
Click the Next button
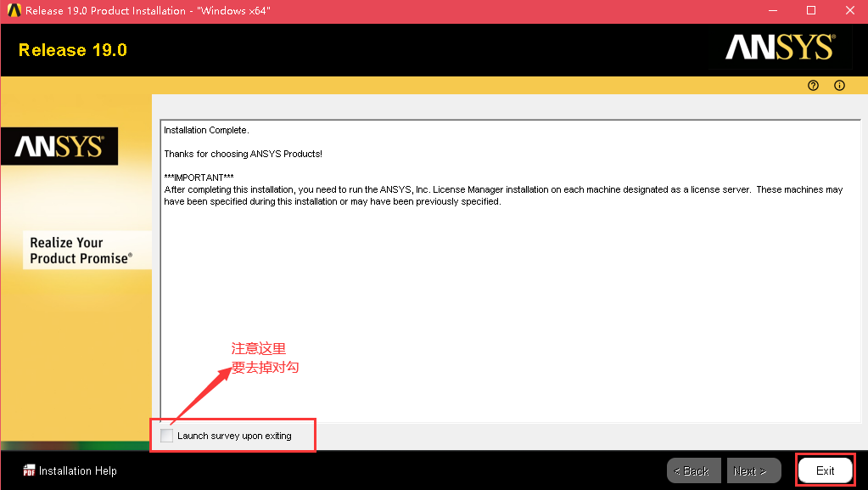[x=754, y=470]
